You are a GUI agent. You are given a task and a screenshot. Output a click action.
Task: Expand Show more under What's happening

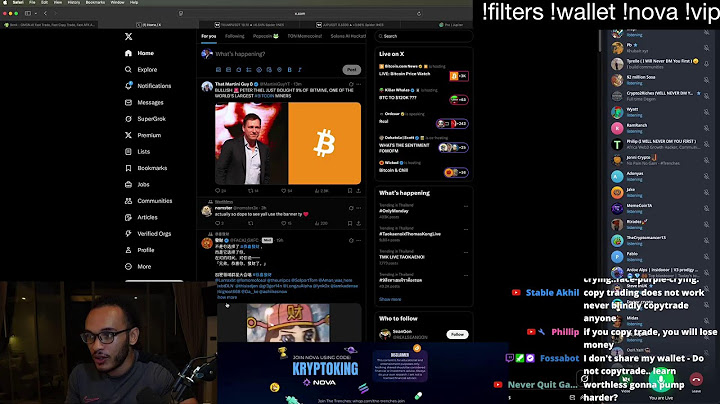coord(390,299)
